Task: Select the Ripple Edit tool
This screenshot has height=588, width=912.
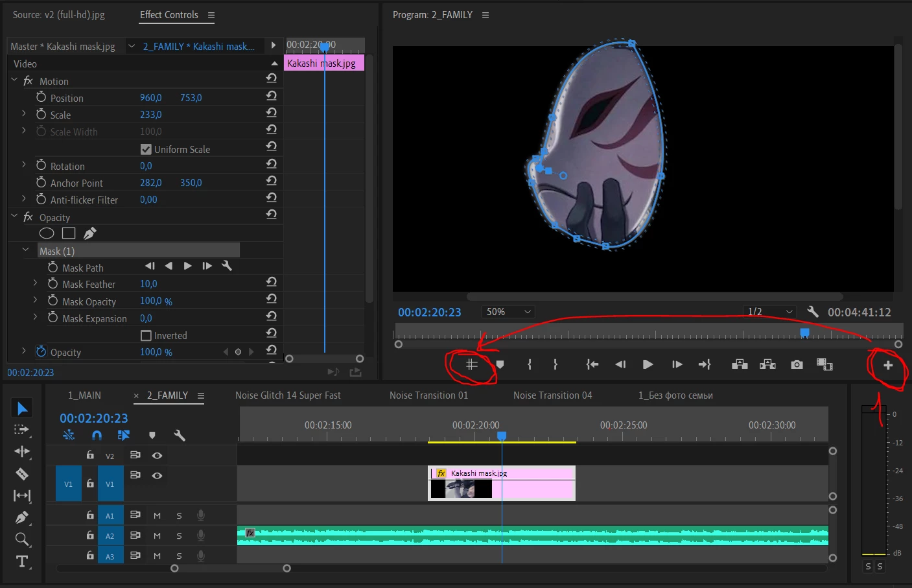Action: [x=21, y=451]
